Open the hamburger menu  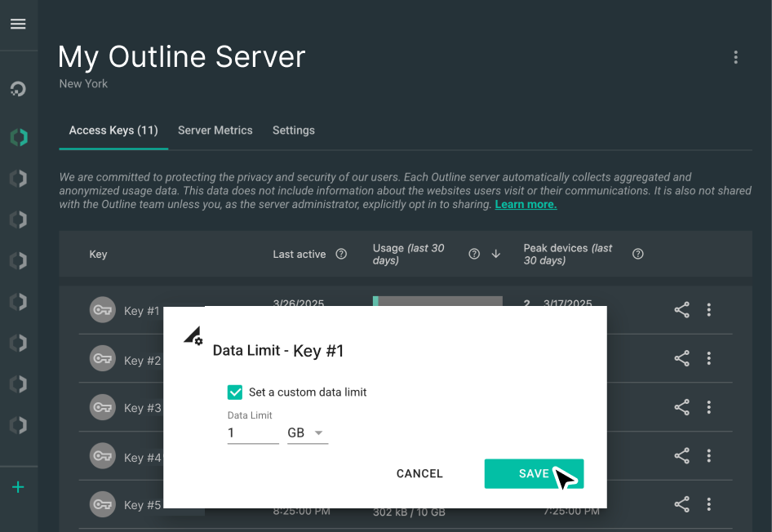click(18, 24)
